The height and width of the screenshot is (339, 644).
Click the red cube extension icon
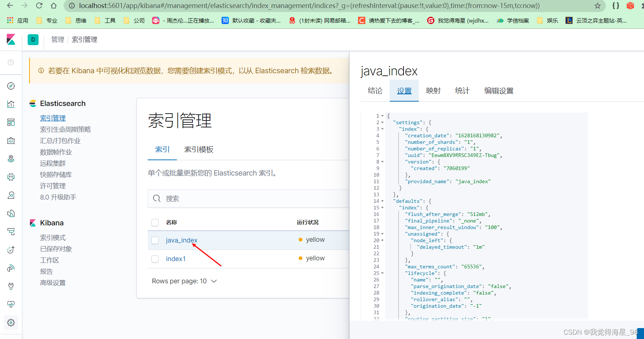[631, 6]
